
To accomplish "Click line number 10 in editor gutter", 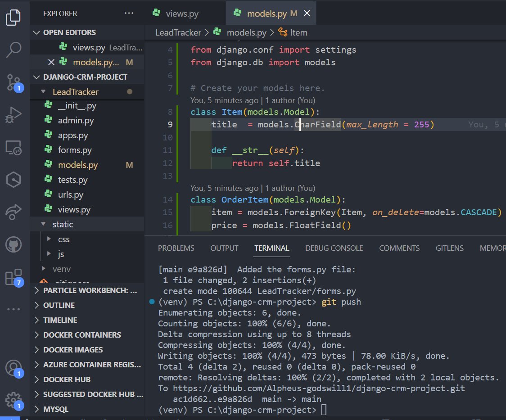I will [x=167, y=137].
